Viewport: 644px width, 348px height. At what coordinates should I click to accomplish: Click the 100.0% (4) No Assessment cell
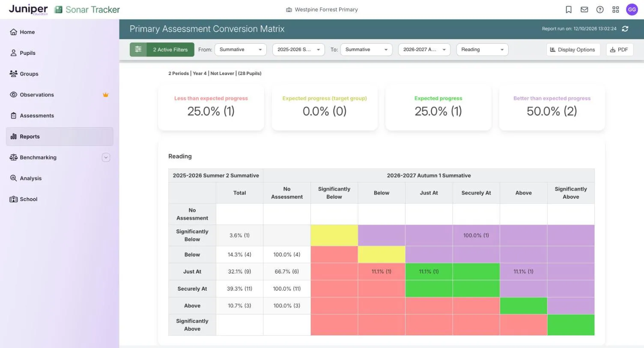[x=287, y=255]
